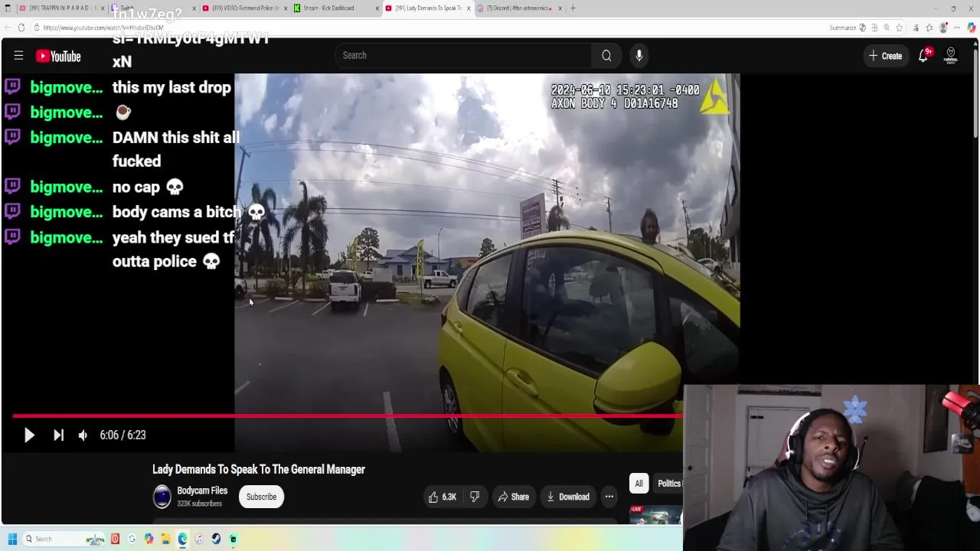
Task: Open the Google icon on taskbar
Action: point(132,539)
